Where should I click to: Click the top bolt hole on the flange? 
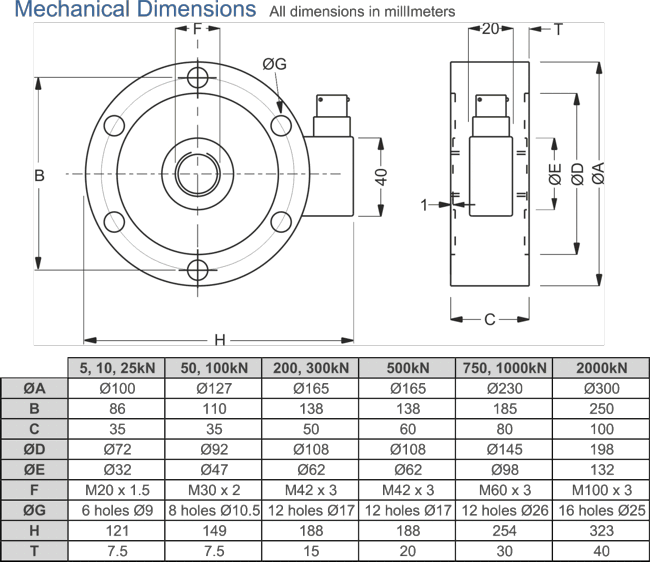[198, 78]
